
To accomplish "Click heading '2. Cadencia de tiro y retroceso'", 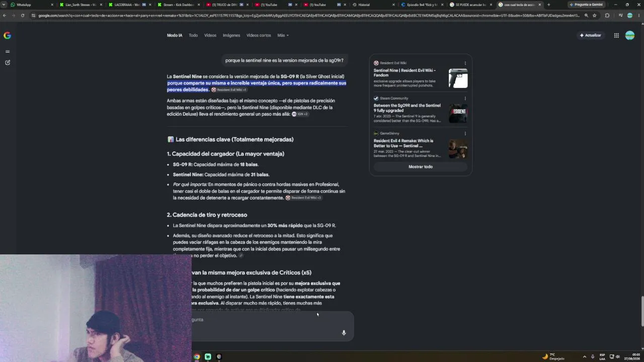I will point(207,215).
